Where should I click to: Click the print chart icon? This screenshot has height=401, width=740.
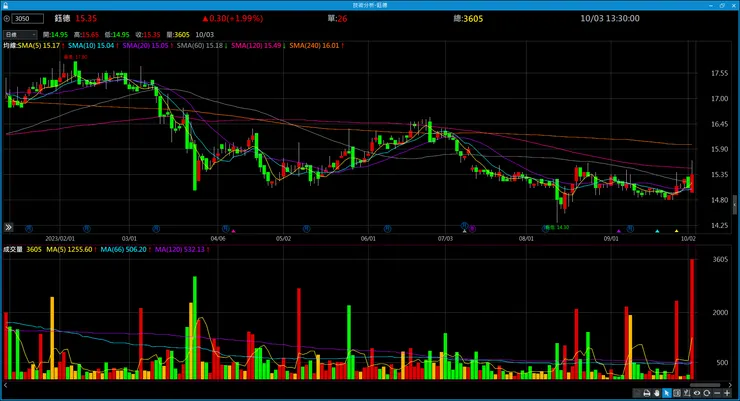click(x=647, y=393)
